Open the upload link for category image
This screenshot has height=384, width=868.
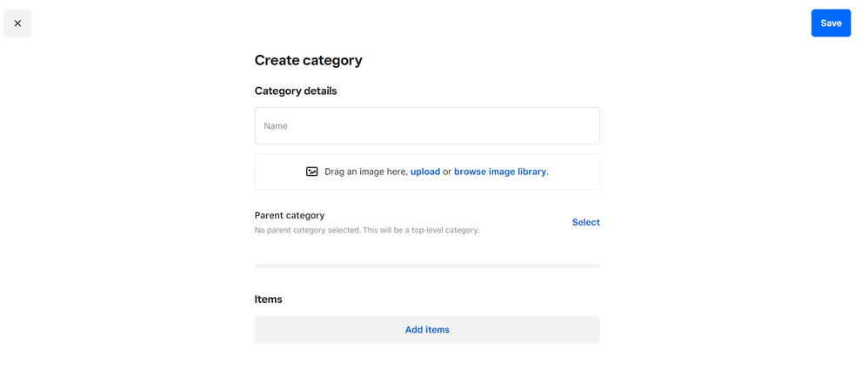pos(425,172)
